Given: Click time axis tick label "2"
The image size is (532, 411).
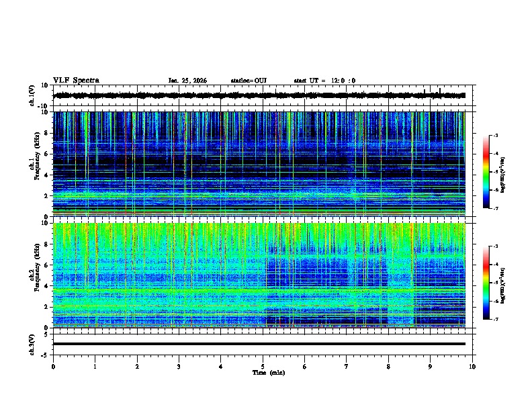Looking at the screenshot, I should point(137,367).
